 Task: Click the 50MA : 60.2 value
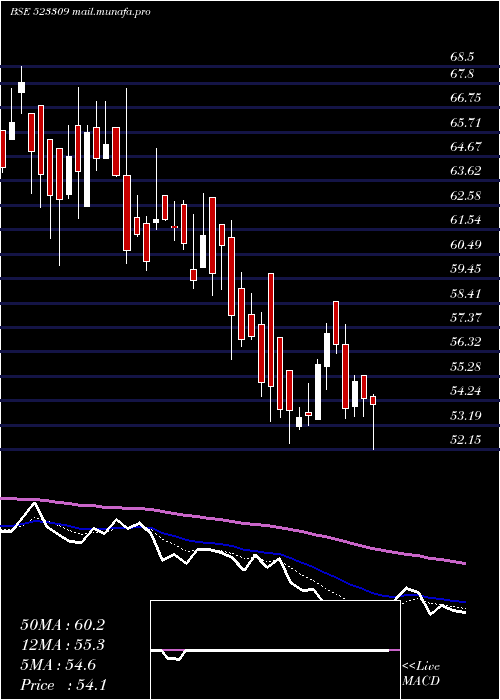point(62,625)
